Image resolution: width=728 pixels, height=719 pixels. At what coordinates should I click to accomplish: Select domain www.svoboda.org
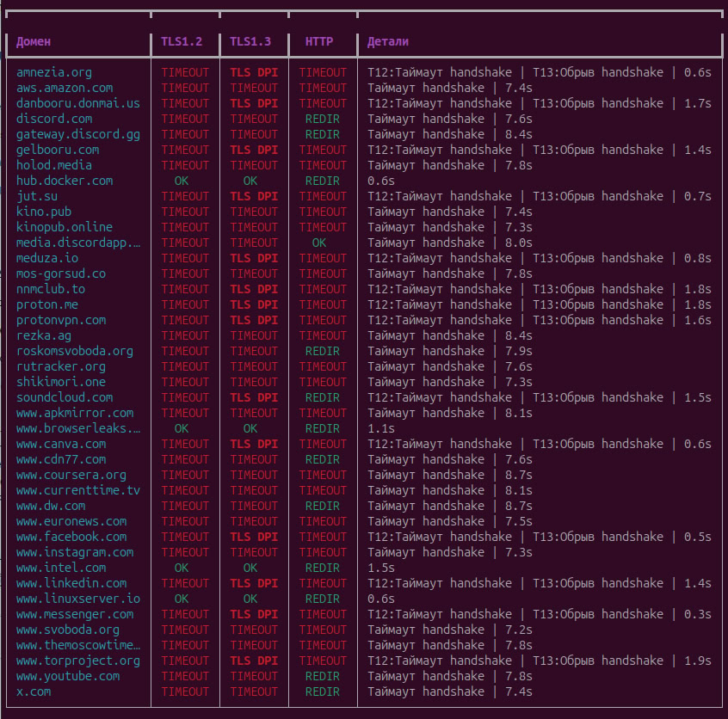68,630
